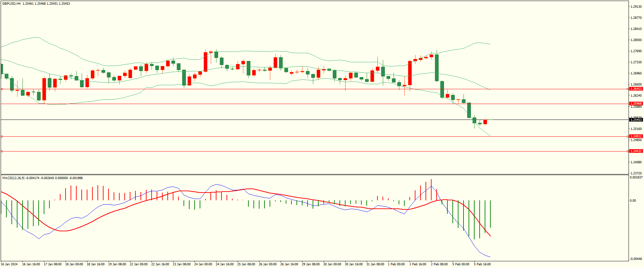Click the 1.27690 price axis label
This screenshot has width=644, height=268.
pyautogui.click(x=636, y=51)
